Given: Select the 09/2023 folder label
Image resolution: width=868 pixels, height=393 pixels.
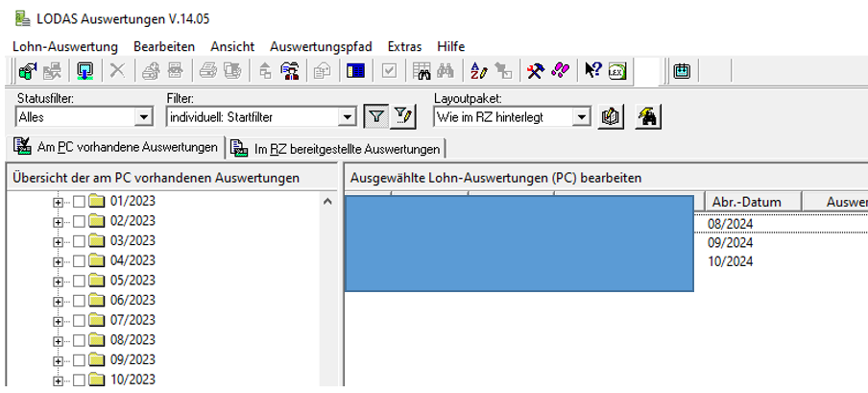Looking at the screenshot, I should 133,359.
